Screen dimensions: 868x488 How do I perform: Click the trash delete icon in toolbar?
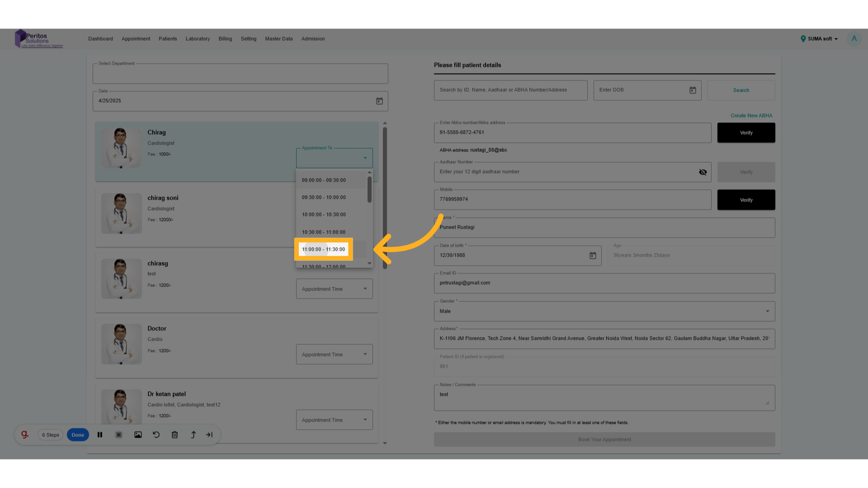pos(175,435)
